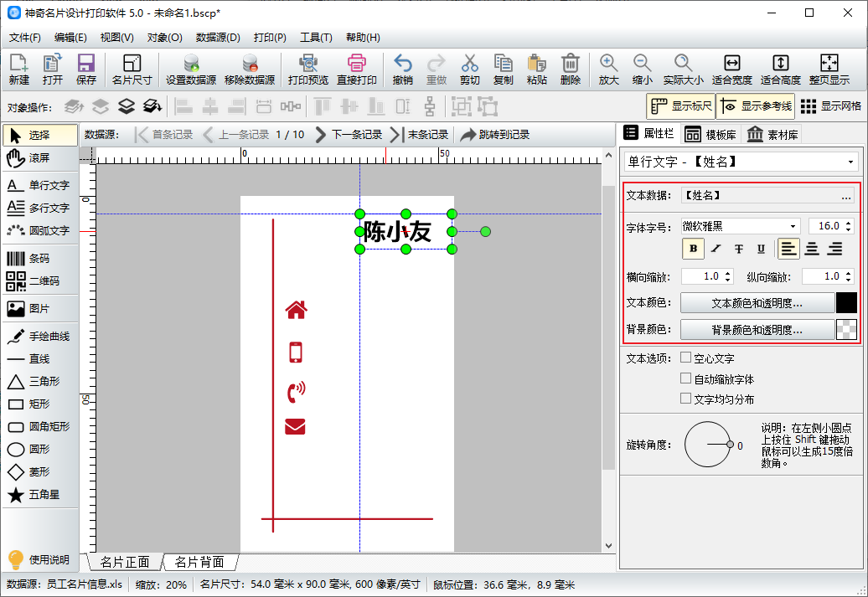Paste using the 粘贴 icon
The height and width of the screenshot is (597, 868).
[536, 69]
